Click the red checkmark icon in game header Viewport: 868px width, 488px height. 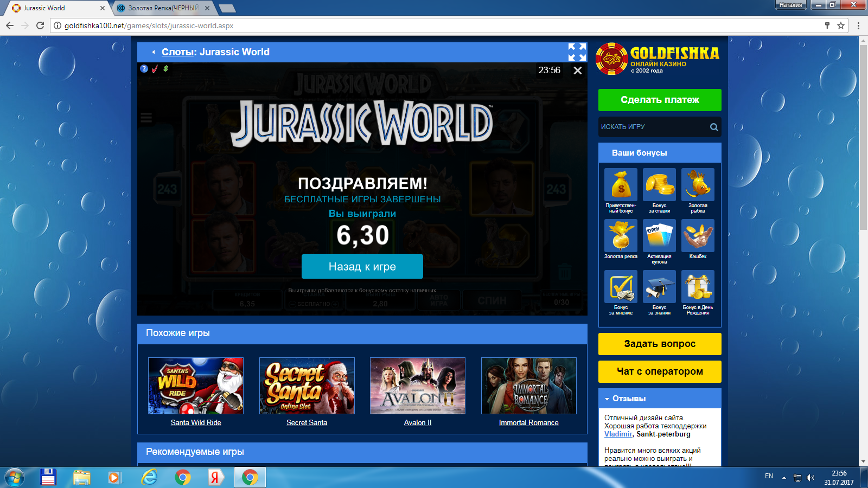point(155,69)
